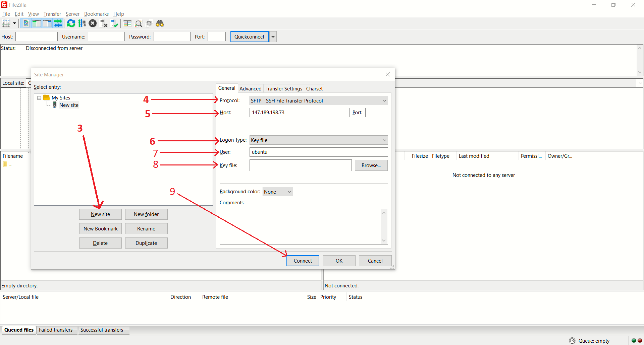Collapse the My Sites tree folder
Image resolution: width=644 pixels, height=345 pixels.
coord(39,98)
